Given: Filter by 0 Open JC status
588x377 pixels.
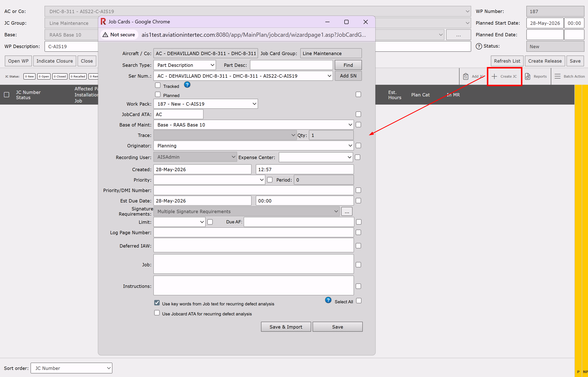Looking at the screenshot, I should pos(44,76).
